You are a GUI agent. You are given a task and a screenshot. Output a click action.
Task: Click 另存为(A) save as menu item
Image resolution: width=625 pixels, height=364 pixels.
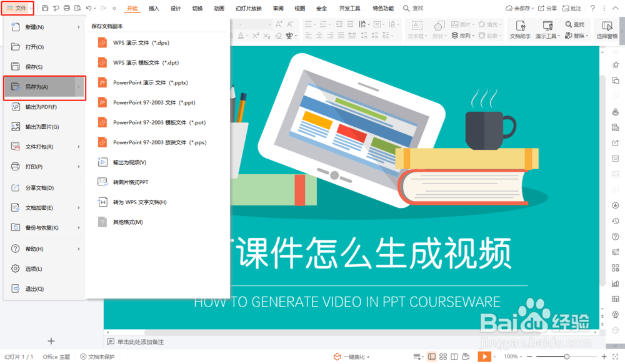pyautogui.click(x=44, y=87)
